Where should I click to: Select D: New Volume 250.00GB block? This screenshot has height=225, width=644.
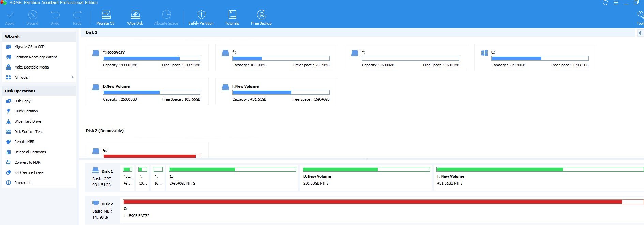(366, 177)
